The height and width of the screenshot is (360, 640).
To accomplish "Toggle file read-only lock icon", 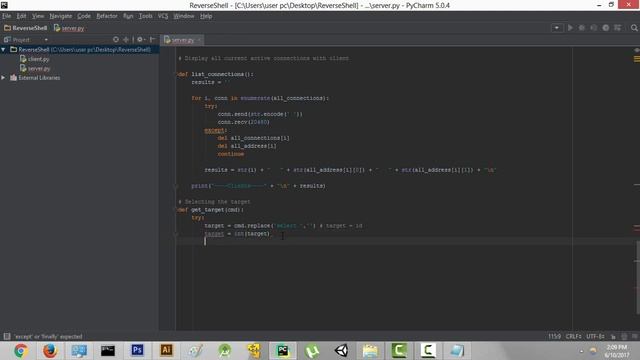I will [x=613, y=336].
